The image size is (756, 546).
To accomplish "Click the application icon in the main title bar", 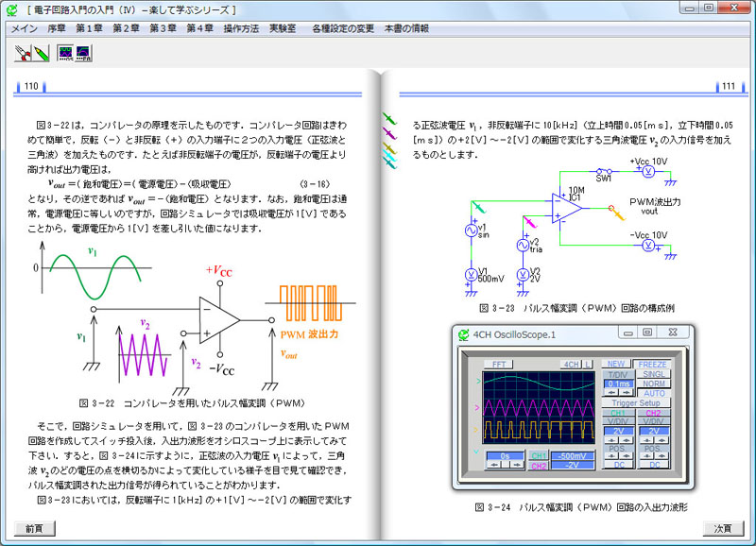I will [x=12, y=9].
